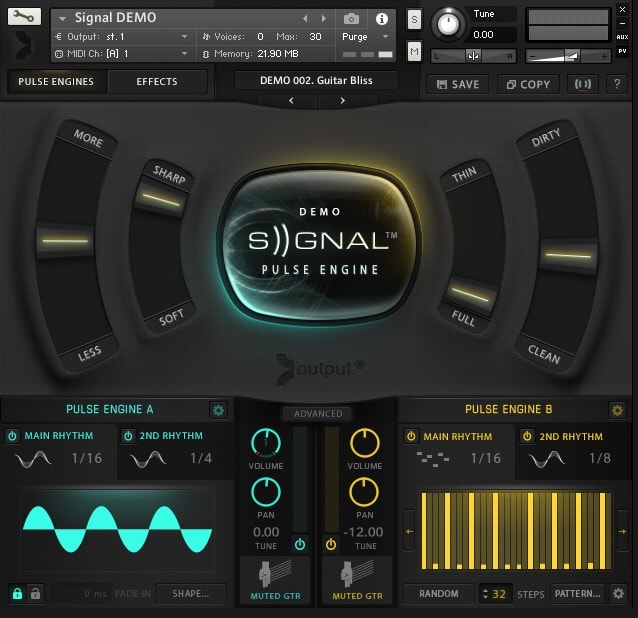
Task: Click the PV button in header
Action: coord(623,51)
